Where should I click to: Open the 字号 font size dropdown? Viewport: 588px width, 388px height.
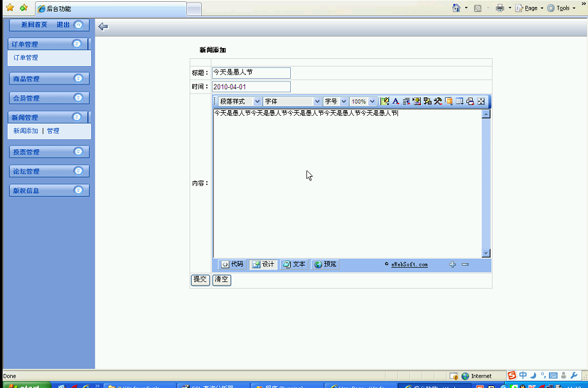click(x=335, y=101)
